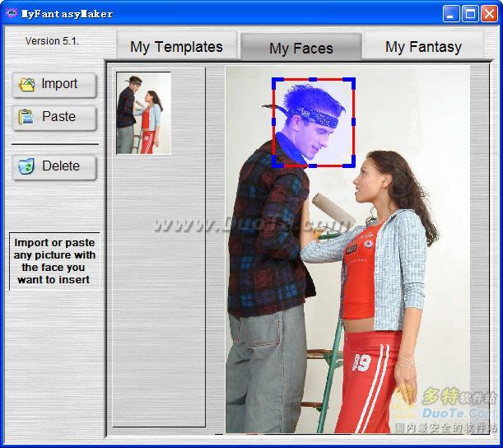
Task: Click the Import folder icon
Action: [27, 85]
